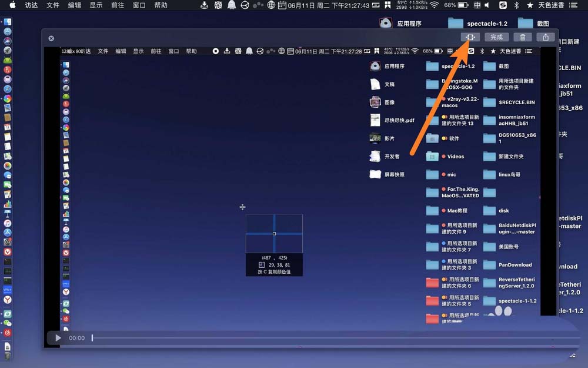The width and height of the screenshot is (588, 368).
Task: Open Photos from the Dock
Action: point(8,165)
